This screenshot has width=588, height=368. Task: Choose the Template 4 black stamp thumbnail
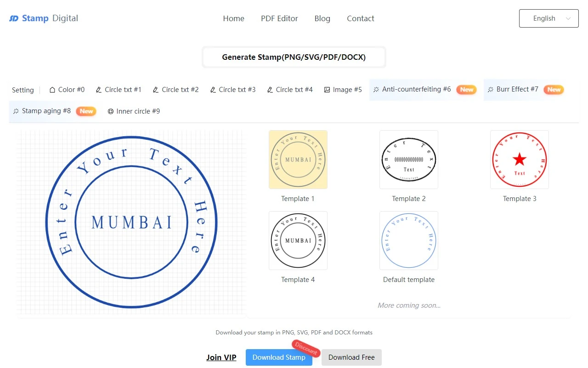(298, 241)
